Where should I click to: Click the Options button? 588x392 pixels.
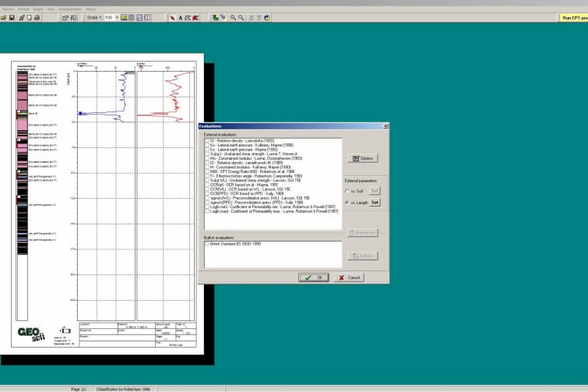click(x=363, y=158)
